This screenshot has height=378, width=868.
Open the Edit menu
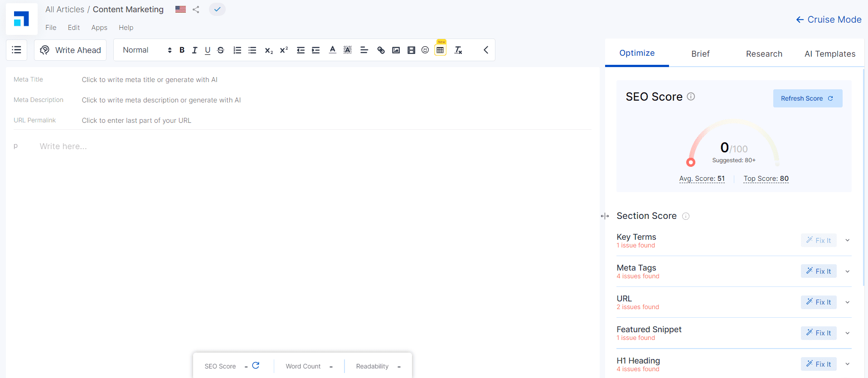74,28
